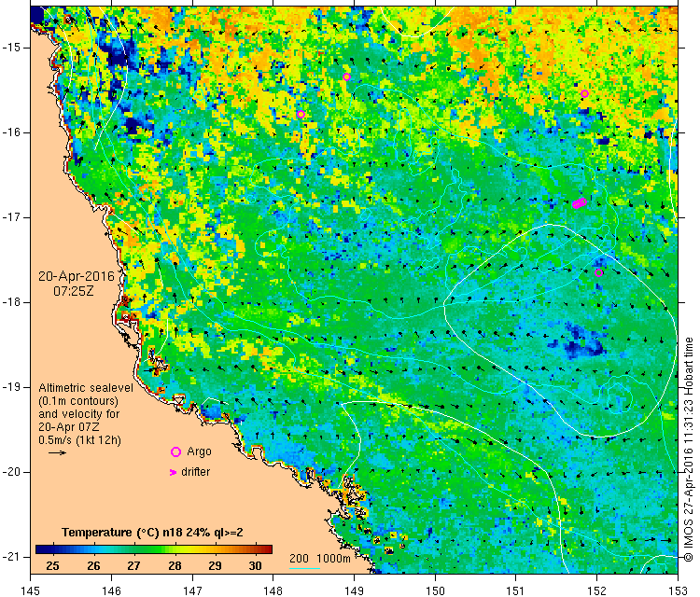
Task: Click the green middle of temperature colorbar
Action: coord(154,549)
